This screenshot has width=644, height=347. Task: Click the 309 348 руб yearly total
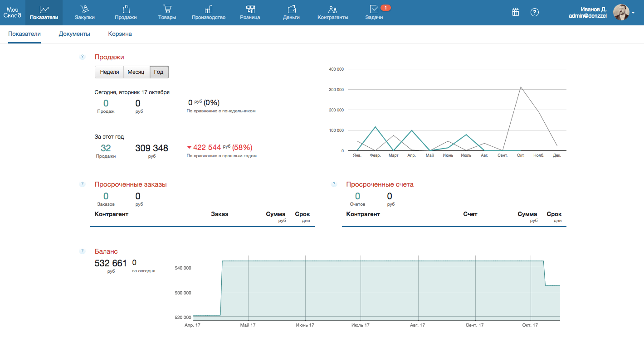click(151, 148)
